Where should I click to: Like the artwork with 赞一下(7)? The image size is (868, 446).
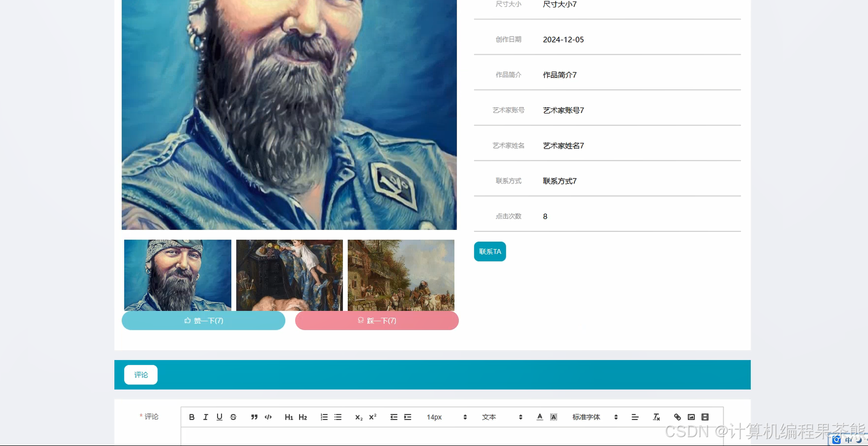pyautogui.click(x=203, y=321)
